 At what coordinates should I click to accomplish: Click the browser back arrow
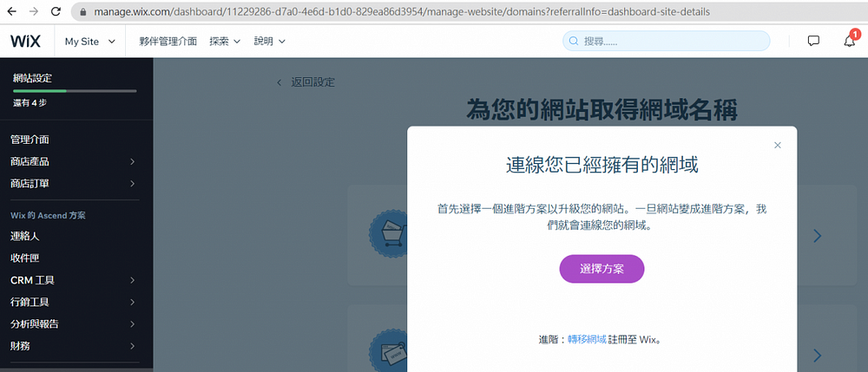[x=13, y=11]
